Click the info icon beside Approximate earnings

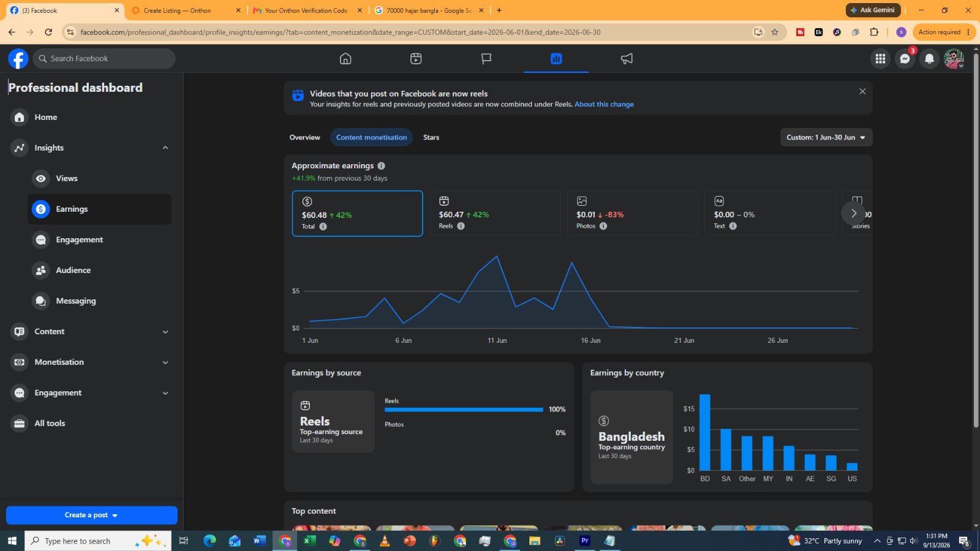point(381,166)
